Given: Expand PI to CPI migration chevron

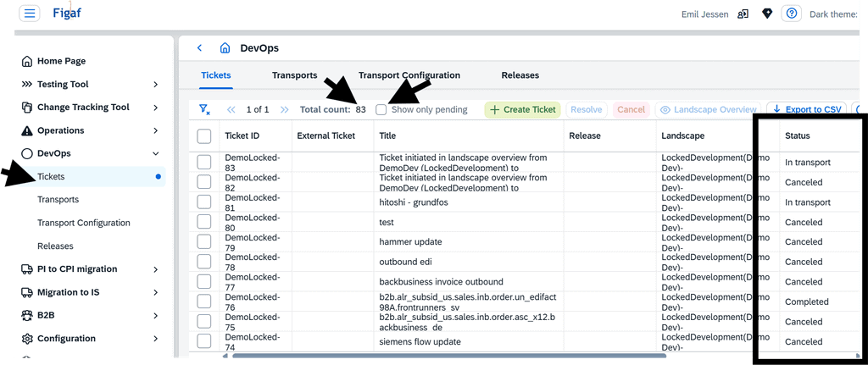Looking at the screenshot, I should click(156, 269).
